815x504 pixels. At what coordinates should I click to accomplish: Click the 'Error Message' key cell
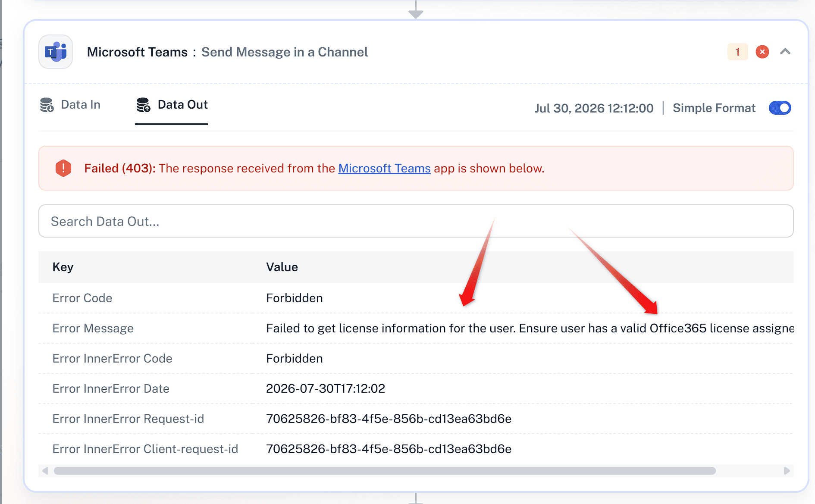point(93,328)
